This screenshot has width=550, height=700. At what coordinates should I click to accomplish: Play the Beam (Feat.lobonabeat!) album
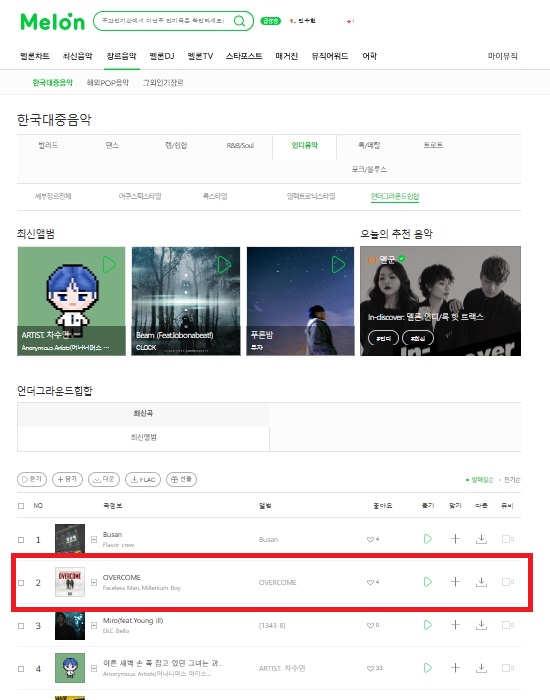click(x=224, y=265)
